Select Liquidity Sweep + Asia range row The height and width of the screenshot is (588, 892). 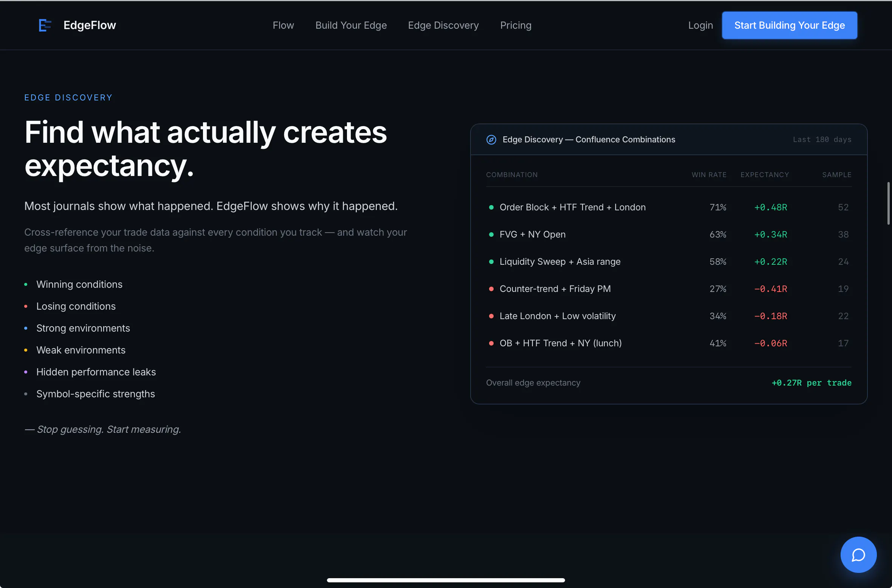[x=669, y=262]
